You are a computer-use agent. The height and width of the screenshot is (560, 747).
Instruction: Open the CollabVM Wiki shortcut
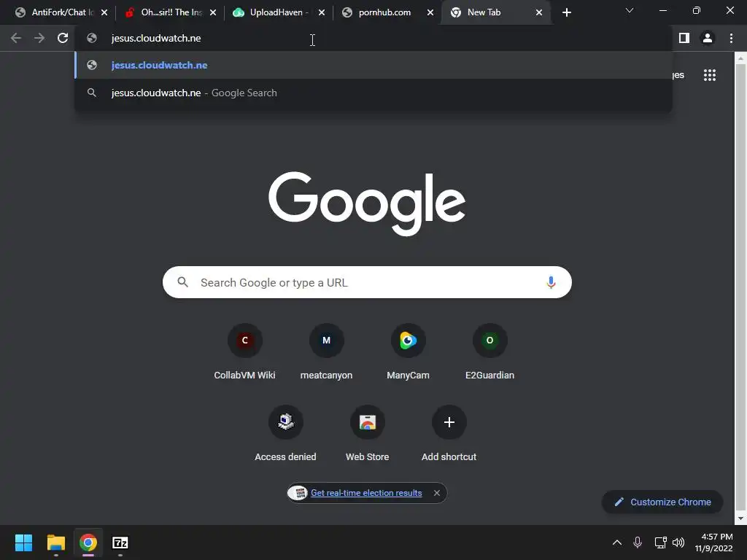(244, 352)
